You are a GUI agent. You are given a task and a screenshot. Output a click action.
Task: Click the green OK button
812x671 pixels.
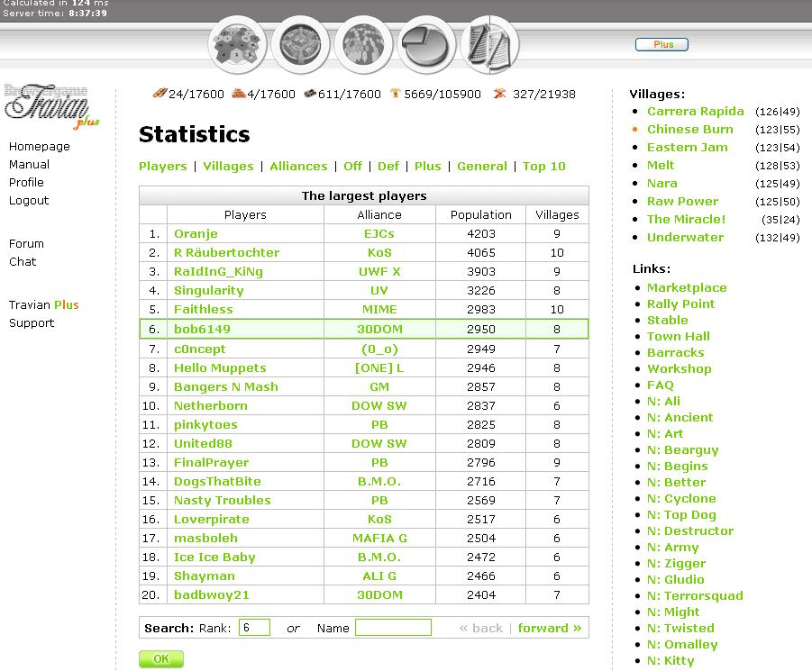(x=161, y=659)
